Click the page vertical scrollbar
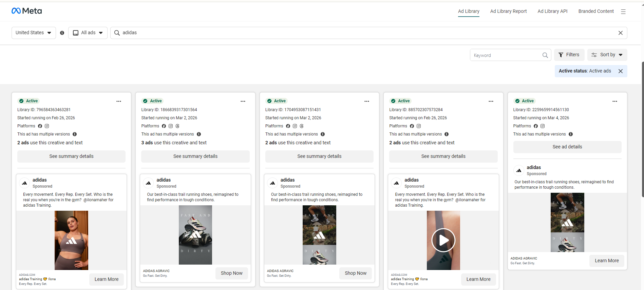Image resolution: width=644 pixels, height=290 pixels. pyautogui.click(x=643, y=129)
